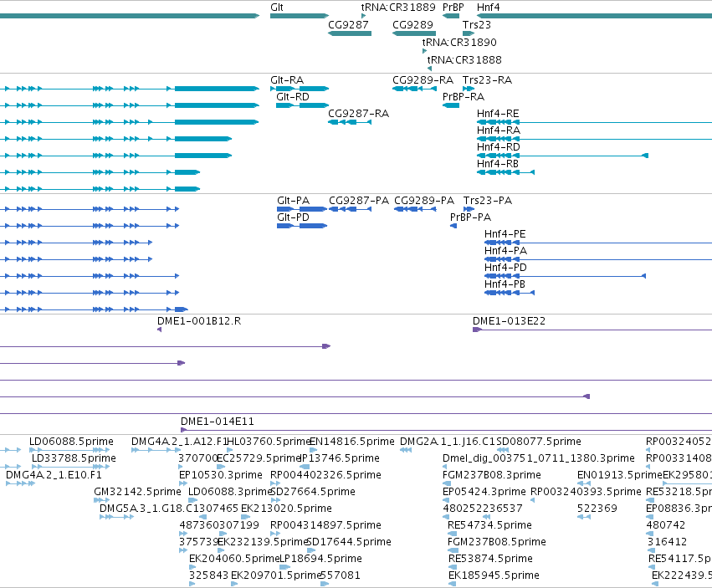Open the CG9289-RA transcript label
Screen dimensions: 712x588
(x=423, y=80)
